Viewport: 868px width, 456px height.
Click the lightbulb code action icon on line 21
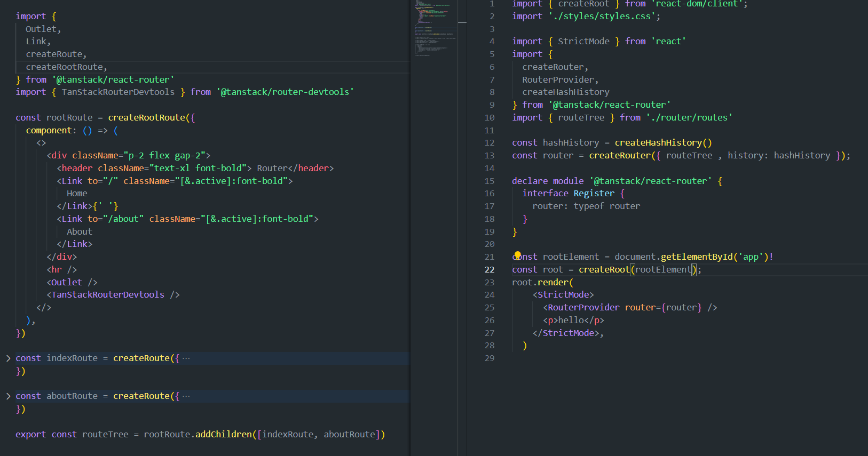(517, 255)
